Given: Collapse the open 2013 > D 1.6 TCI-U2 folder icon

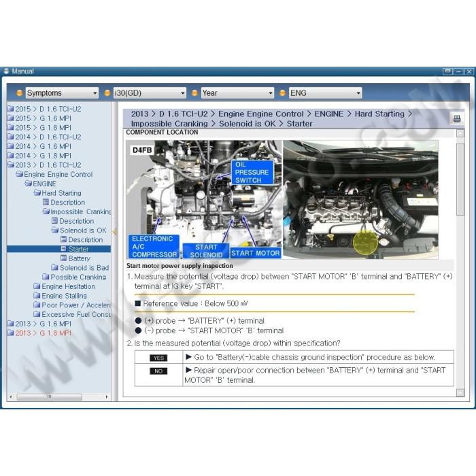Looking at the screenshot, I should point(10,165).
